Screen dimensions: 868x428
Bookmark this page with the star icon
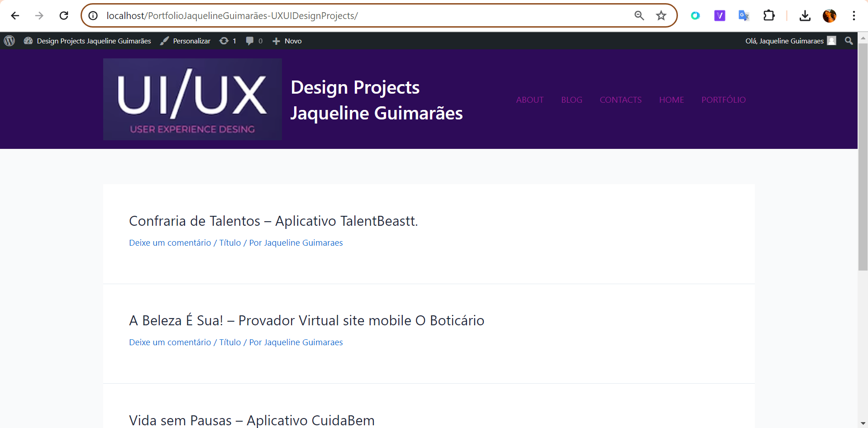pyautogui.click(x=661, y=16)
